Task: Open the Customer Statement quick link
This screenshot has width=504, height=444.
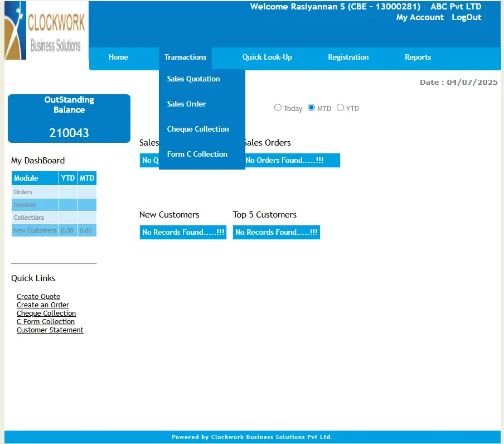Action: [50, 330]
